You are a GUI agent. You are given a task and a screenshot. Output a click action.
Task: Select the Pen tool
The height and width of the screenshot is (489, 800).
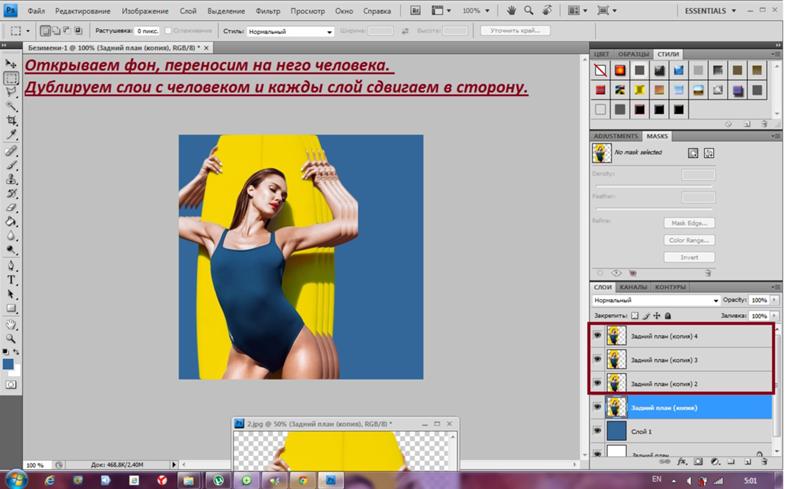[x=11, y=266]
